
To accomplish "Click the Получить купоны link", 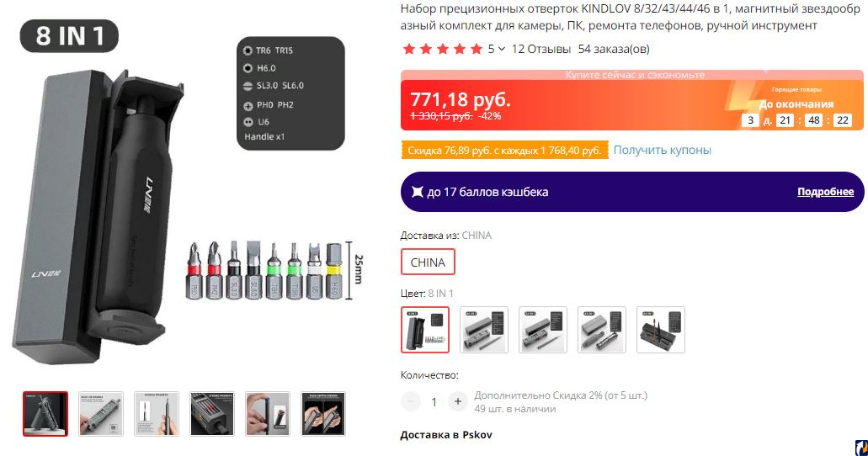I will click(x=662, y=150).
